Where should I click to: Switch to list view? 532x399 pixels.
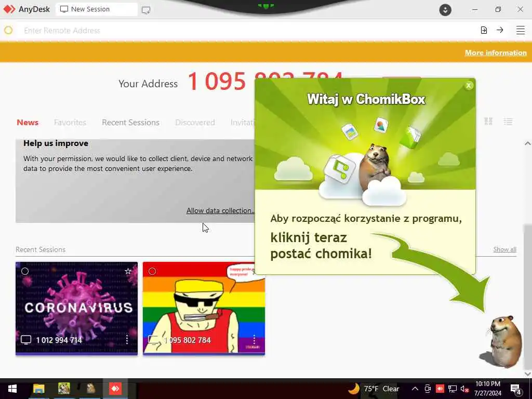click(508, 122)
